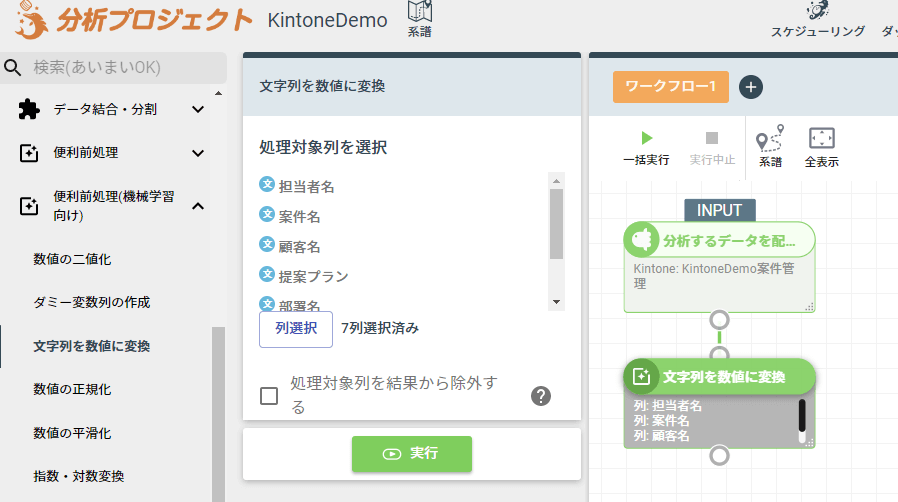
Task: Collapse the 便利前処理(機械学習向け) section
Action: [x=198, y=206]
